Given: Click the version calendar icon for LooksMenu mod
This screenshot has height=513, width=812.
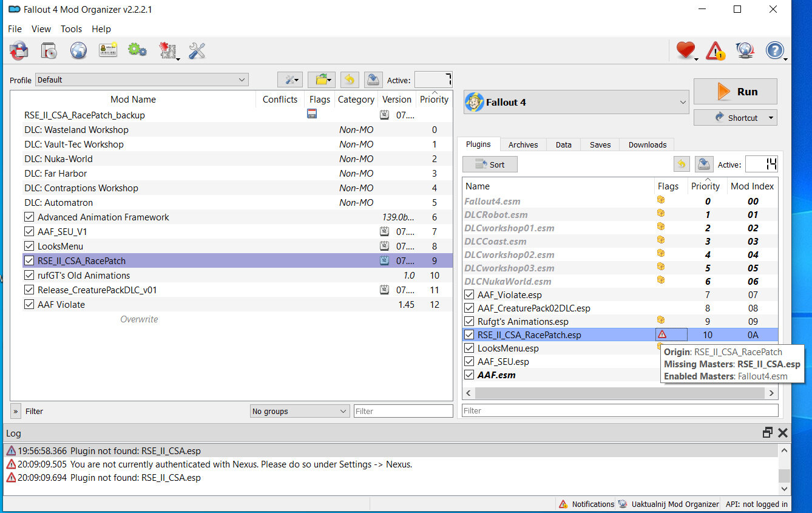Looking at the screenshot, I should (384, 246).
